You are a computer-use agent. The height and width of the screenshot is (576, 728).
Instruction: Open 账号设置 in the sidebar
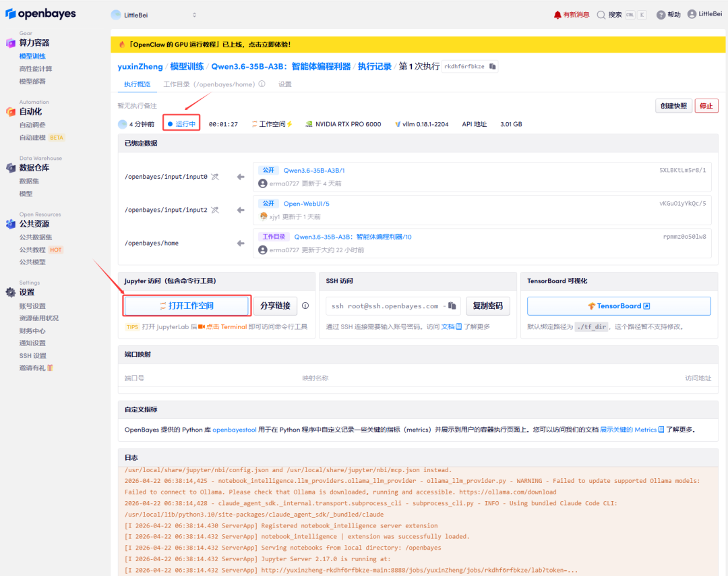tap(32, 306)
